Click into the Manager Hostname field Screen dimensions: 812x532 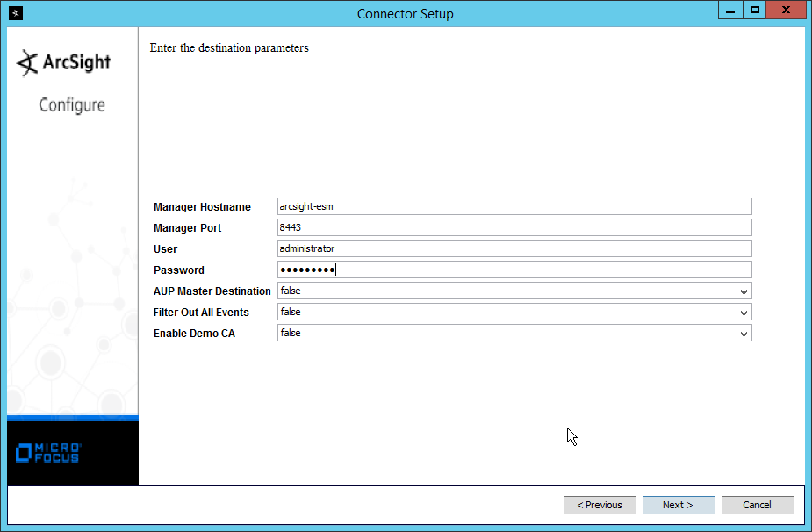(x=514, y=207)
